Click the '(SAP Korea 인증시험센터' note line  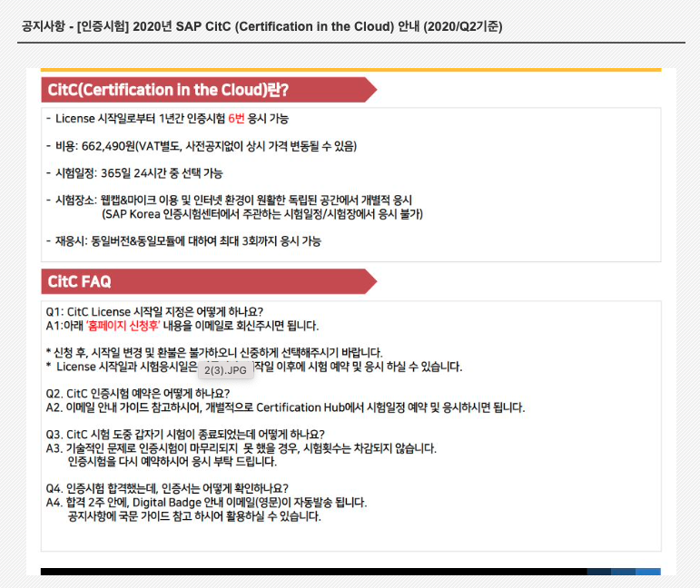262,214
